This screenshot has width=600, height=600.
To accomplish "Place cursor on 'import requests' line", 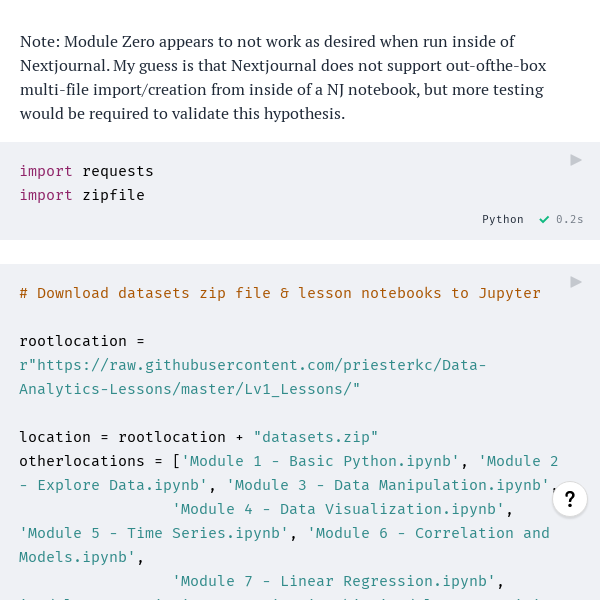I will [x=87, y=171].
